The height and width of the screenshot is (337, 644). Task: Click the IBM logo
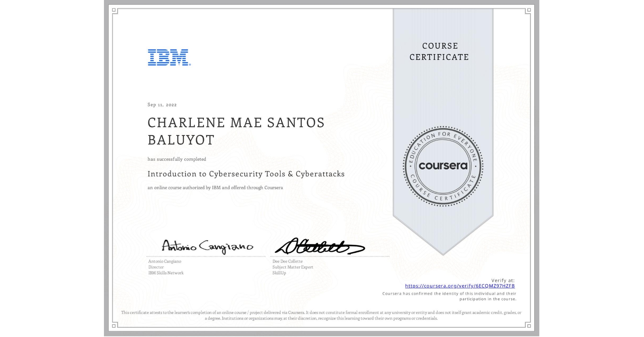169,57
